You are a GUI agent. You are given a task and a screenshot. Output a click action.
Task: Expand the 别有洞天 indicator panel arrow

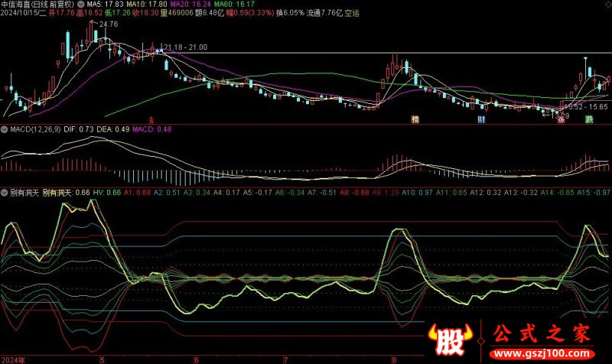click(x=5, y=193)
